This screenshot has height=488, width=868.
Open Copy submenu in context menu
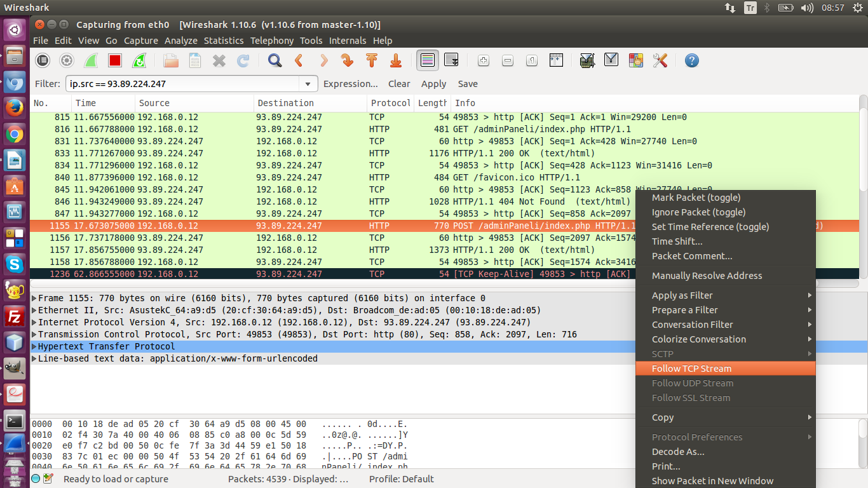(x=725, y=417)
